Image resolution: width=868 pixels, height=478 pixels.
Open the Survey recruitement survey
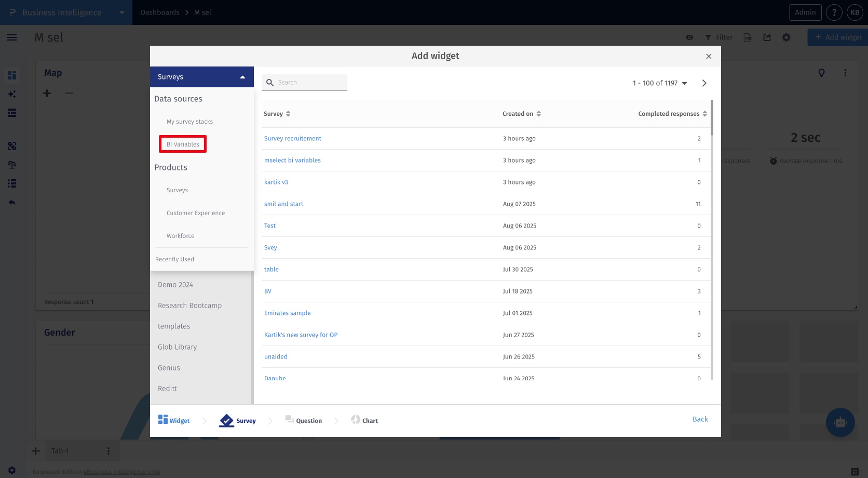pyautogui.click(x=293, y=139)
